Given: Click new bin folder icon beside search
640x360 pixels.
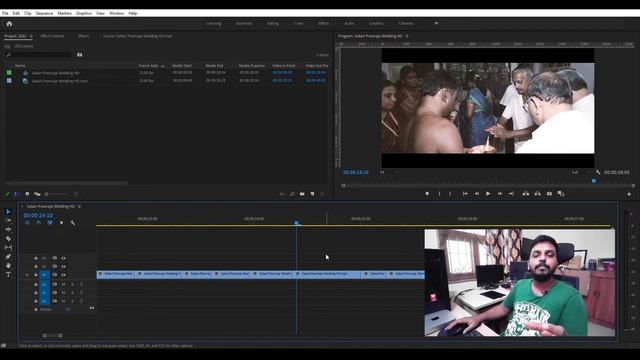Looking at the screenshot, I should click(80, 55).
